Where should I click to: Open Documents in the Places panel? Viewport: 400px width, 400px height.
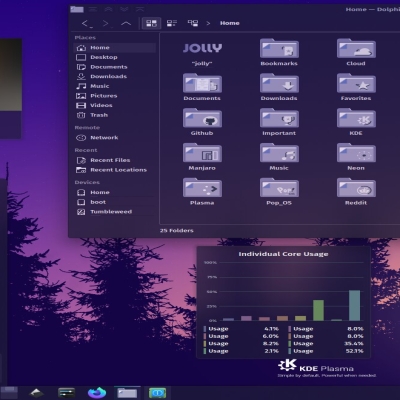coord(114,67)
